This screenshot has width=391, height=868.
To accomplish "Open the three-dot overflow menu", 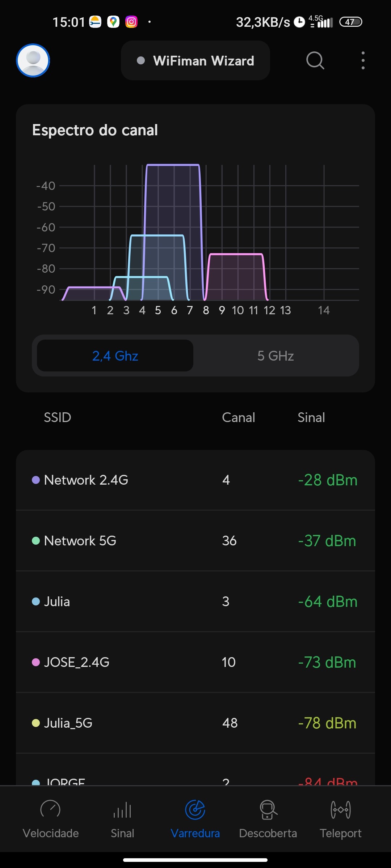I will pos(363,60).
